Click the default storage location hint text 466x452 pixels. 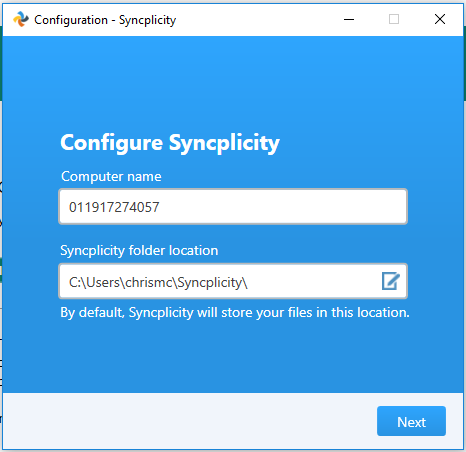235,313
